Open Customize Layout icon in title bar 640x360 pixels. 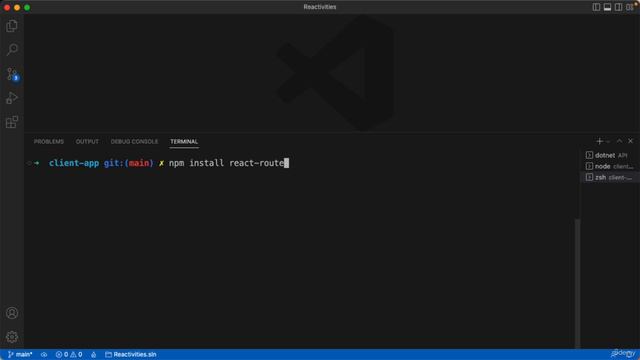pos(629,7)
